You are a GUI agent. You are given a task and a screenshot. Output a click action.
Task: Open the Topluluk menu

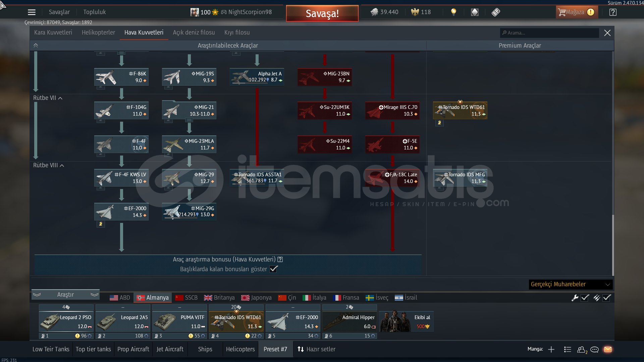[95, 12]
